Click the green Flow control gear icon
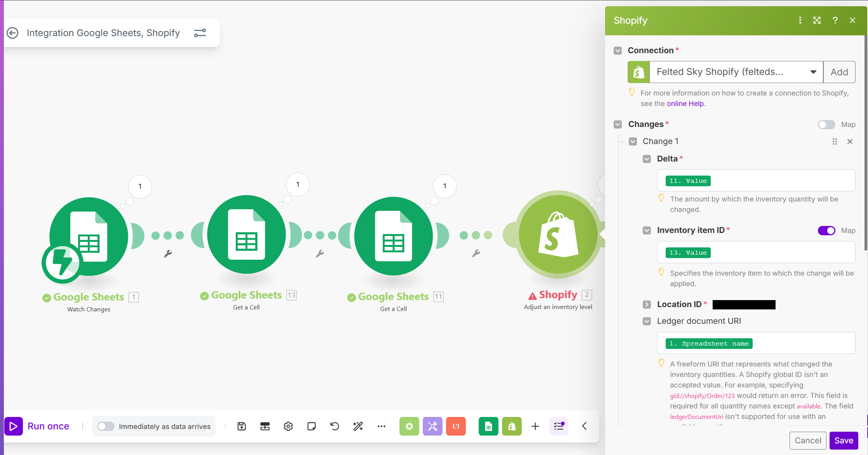 coord(409,426)
